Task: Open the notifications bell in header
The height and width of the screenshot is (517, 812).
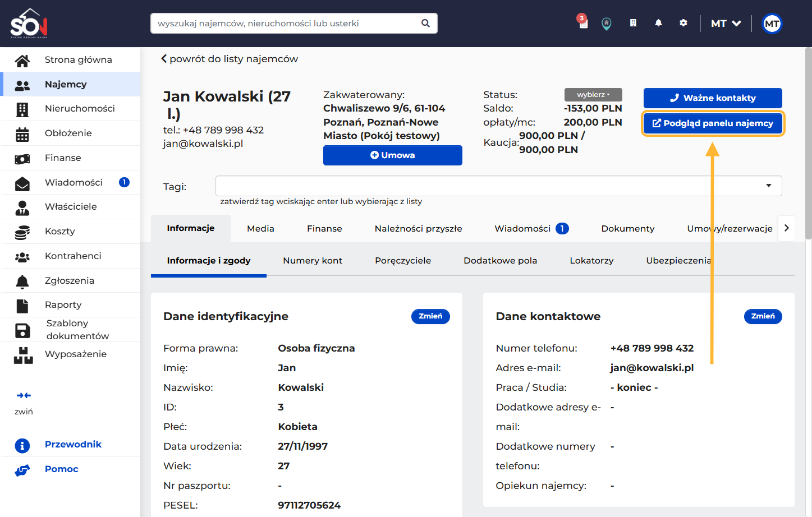Action: pos(658,23)
